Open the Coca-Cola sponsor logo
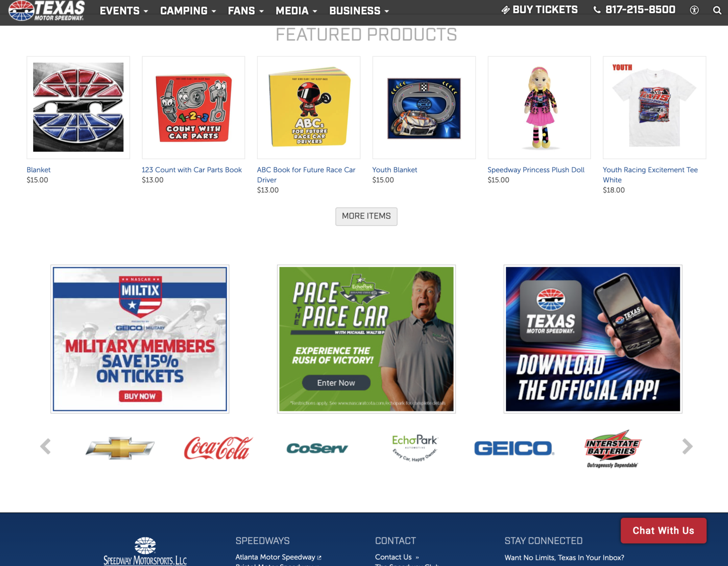728x566 pixels. coord(218,448)
